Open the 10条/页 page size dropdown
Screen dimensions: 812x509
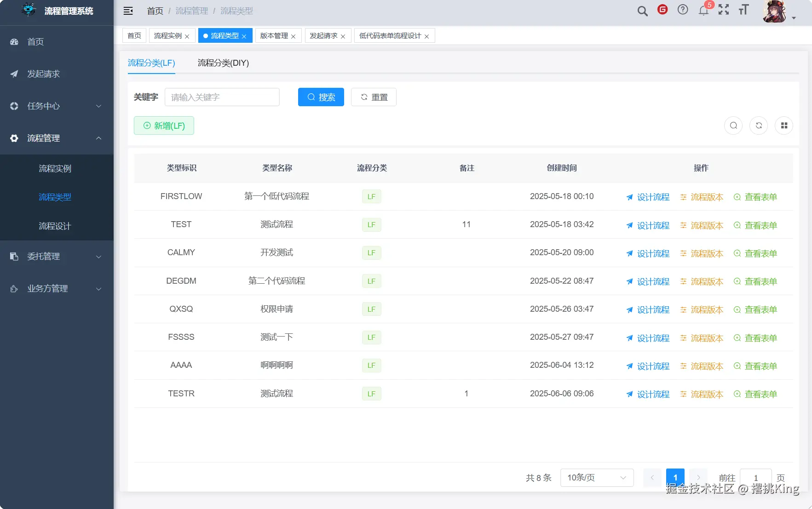tap(597, 478)
